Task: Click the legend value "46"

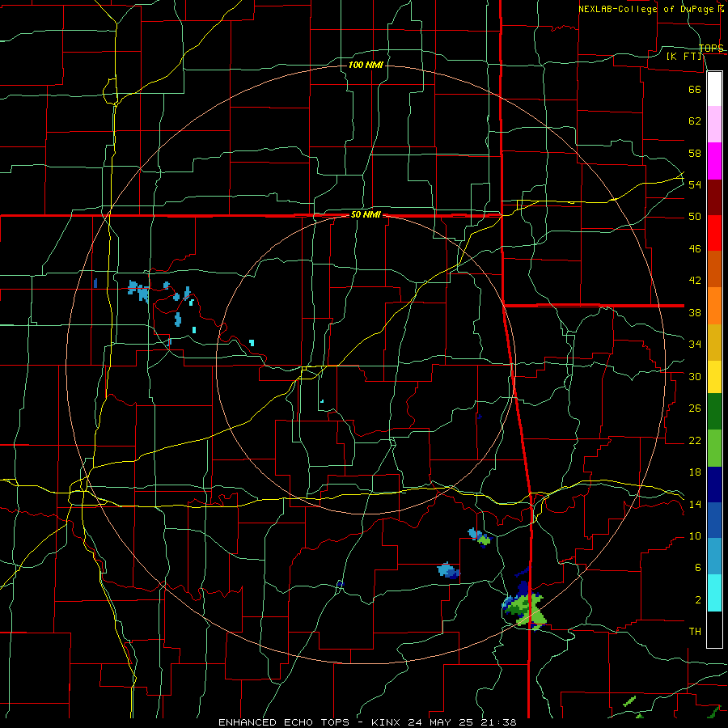Action: point(695,249)
